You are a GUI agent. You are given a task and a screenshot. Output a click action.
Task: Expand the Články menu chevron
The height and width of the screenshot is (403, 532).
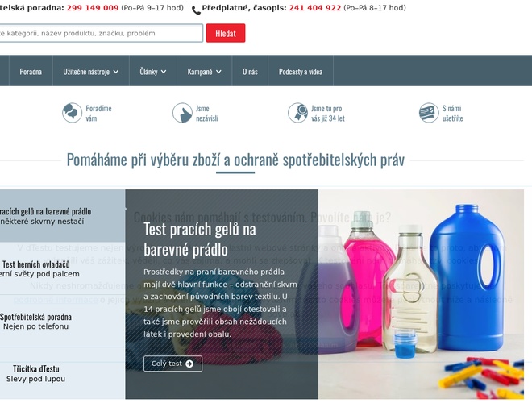pos(164,72)
